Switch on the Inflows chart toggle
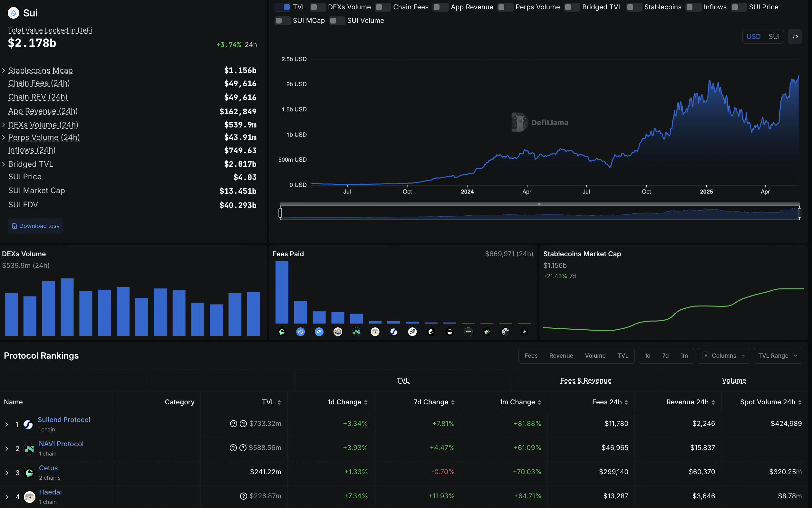The image size is (812, 508). tap(694, 7)
